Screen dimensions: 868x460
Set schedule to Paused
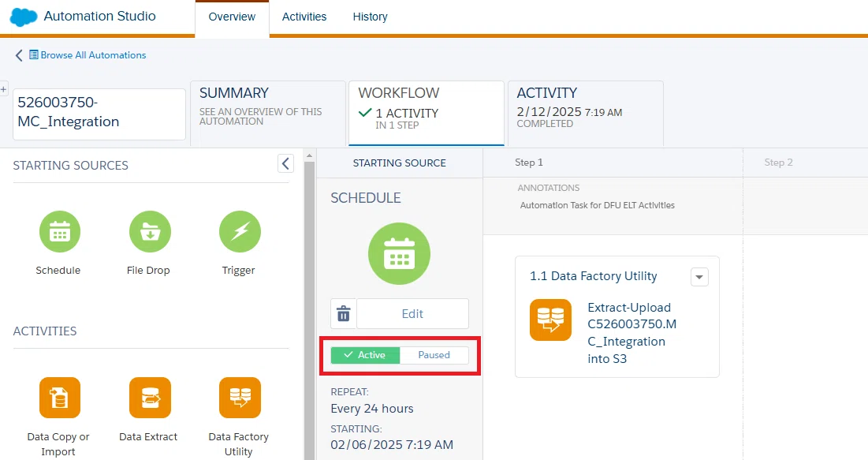pyautogui.click(x=434, y=355)
